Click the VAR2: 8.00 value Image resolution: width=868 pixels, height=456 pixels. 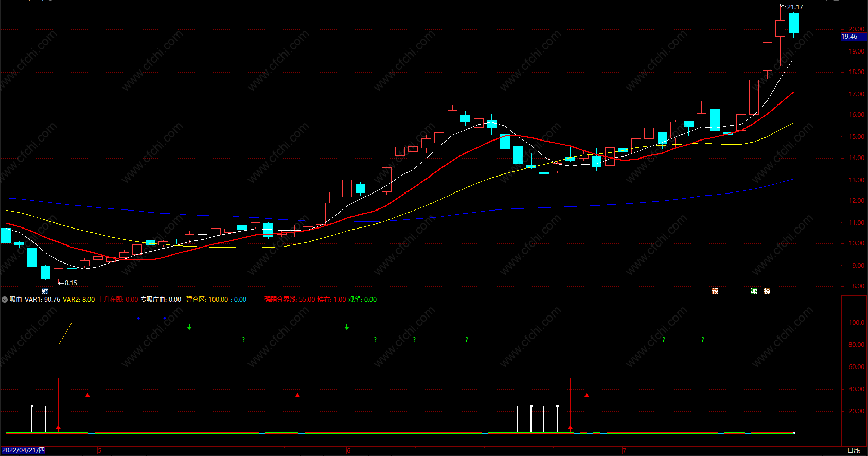(79, 300)
